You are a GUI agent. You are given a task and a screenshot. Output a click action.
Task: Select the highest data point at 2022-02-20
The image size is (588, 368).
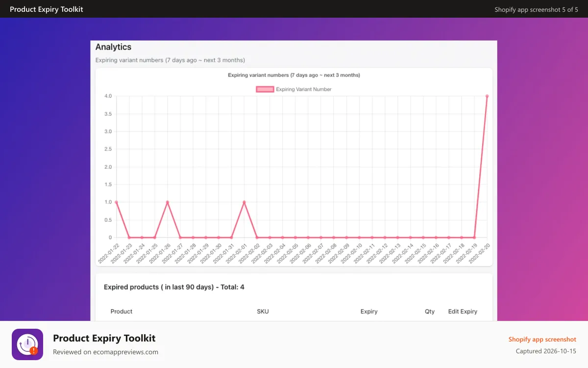[487, 96]
